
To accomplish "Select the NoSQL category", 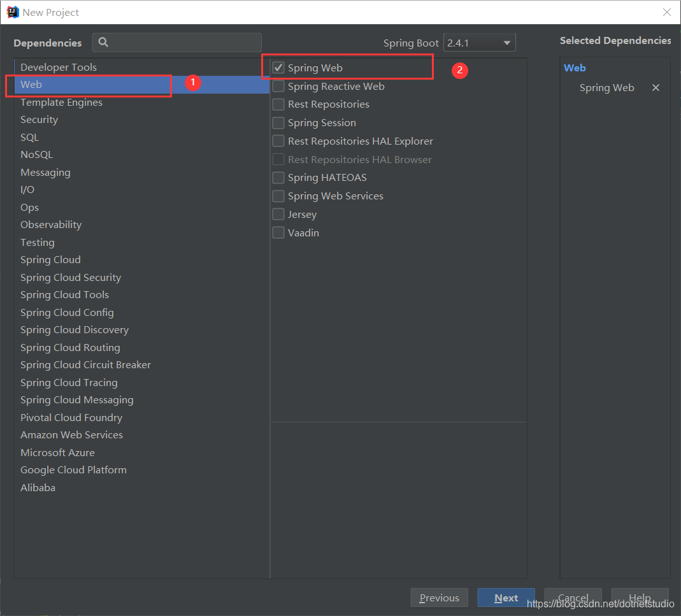I will click(141, 155).
